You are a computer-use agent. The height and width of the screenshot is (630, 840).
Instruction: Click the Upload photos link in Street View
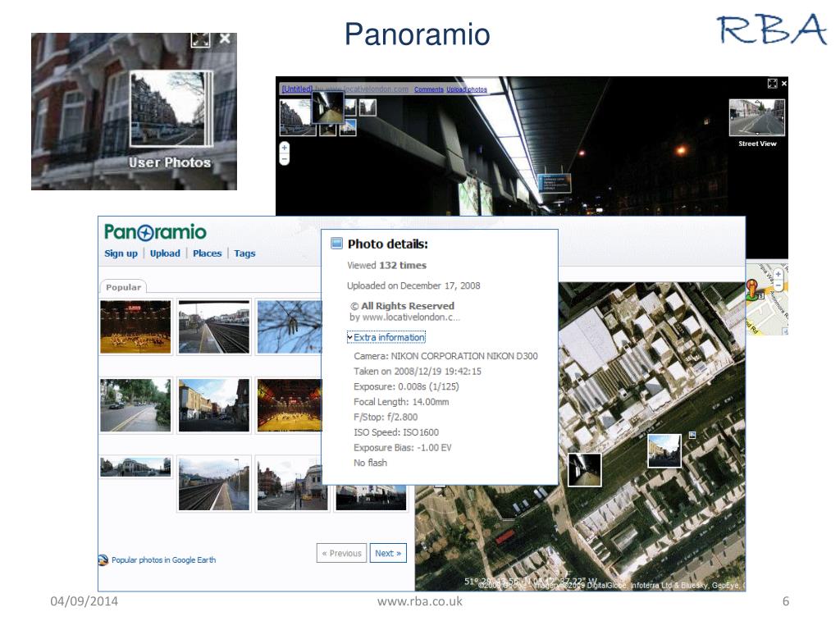pos(467,89)
